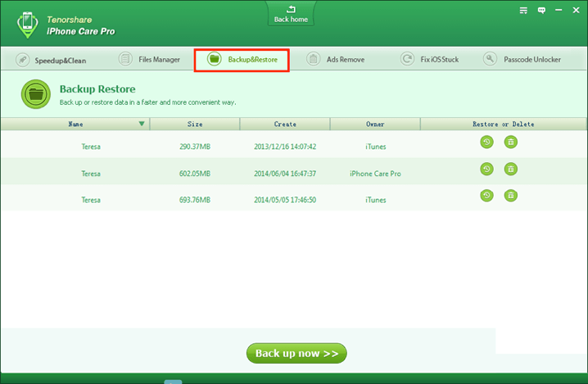Click the 602.05MB size cell

point(195,174)
